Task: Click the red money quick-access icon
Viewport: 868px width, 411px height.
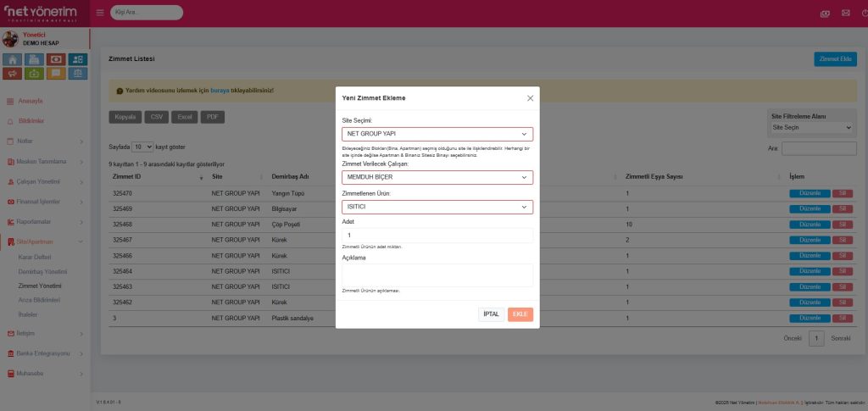Action: (56, 59)
